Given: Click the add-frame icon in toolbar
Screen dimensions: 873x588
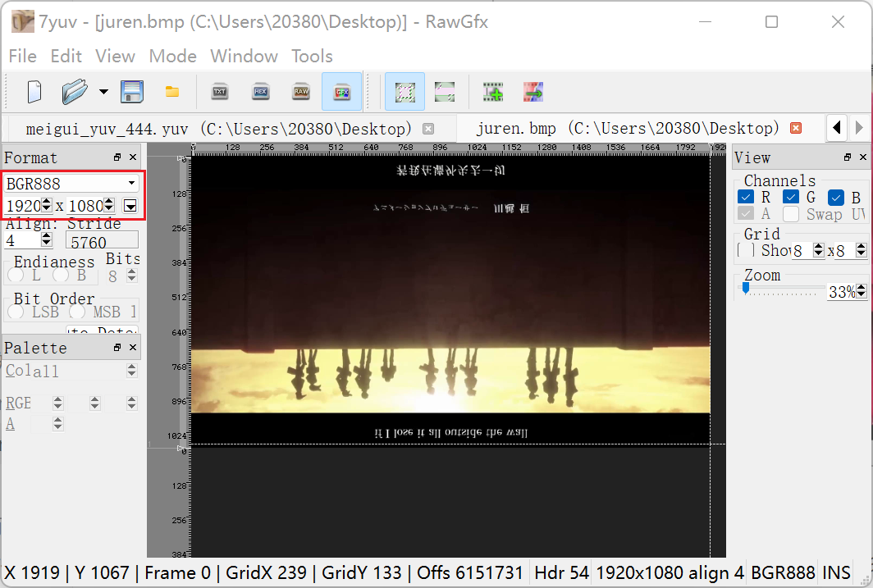Looking at the screenshot, I should (491, 92).
